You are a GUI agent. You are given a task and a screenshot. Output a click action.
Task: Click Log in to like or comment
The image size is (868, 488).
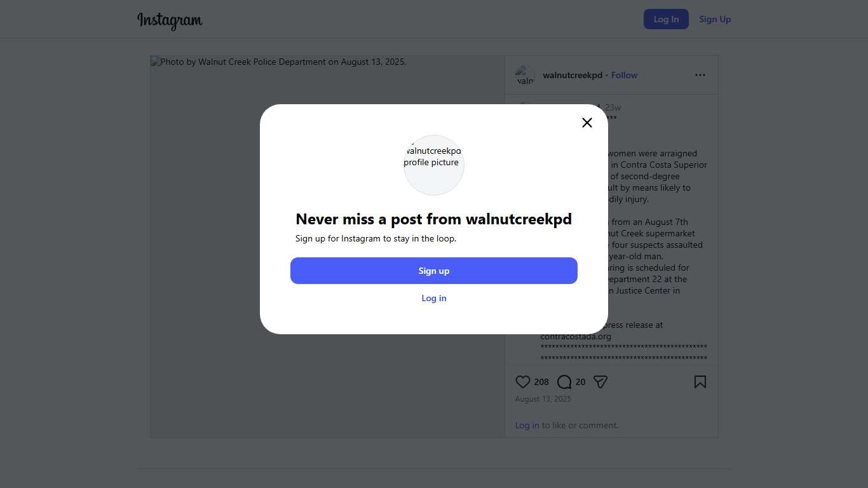(x=527, y=425)
